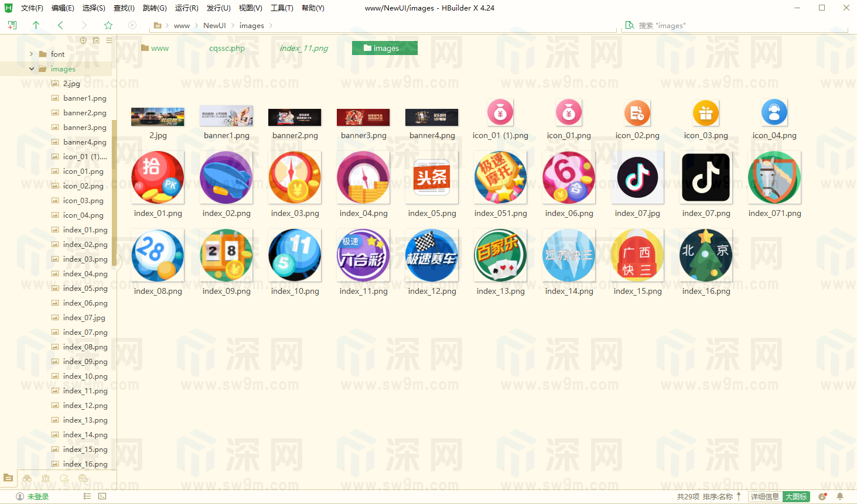Open the 文件(F) menu
857x504 pixels.
pos(32,8)
